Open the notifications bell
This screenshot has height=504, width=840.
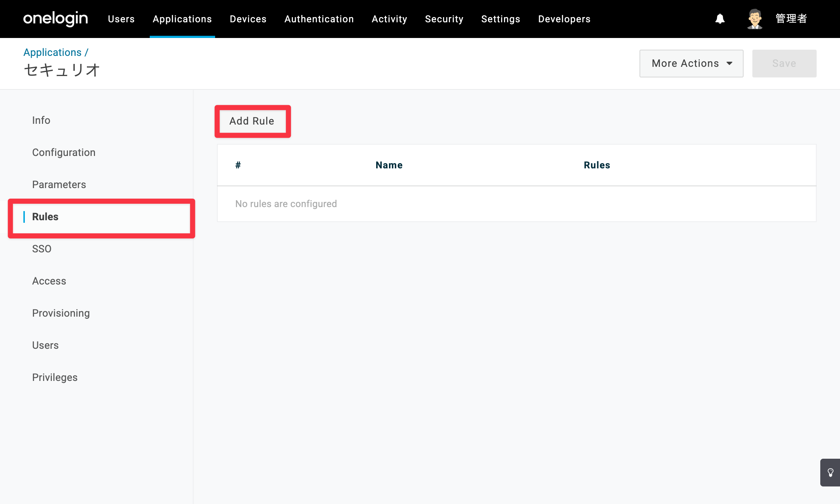[720, 19]
